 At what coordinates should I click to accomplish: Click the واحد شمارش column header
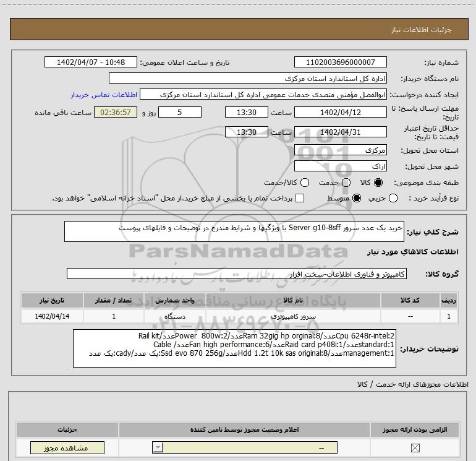click(x=175, y=300)
